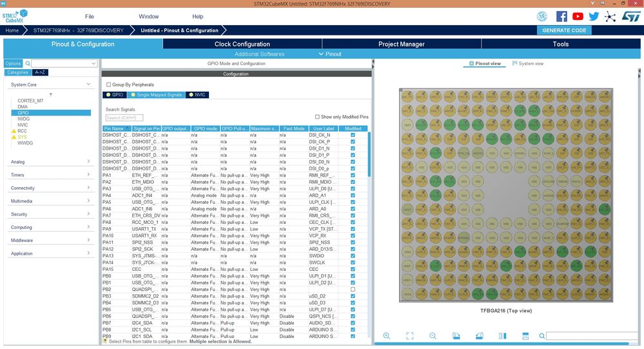Click the ST logo icon
This screenshot has height=349, width=644.
(631, 16)
